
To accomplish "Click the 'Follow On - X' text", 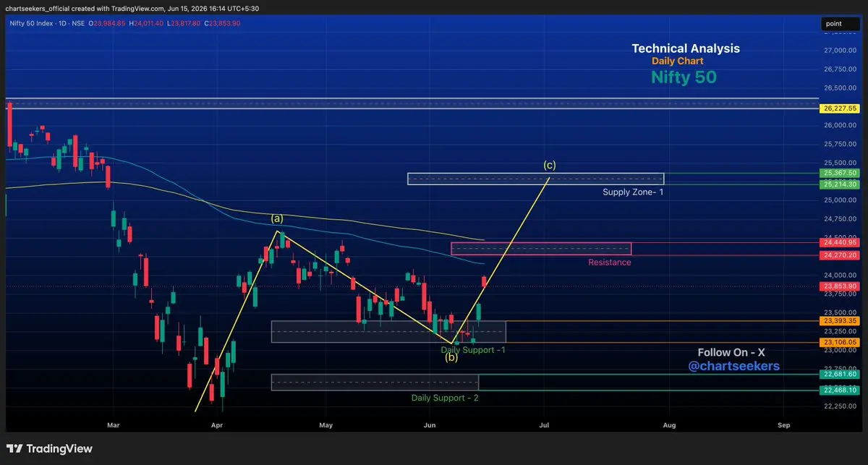I will point(731,352).
